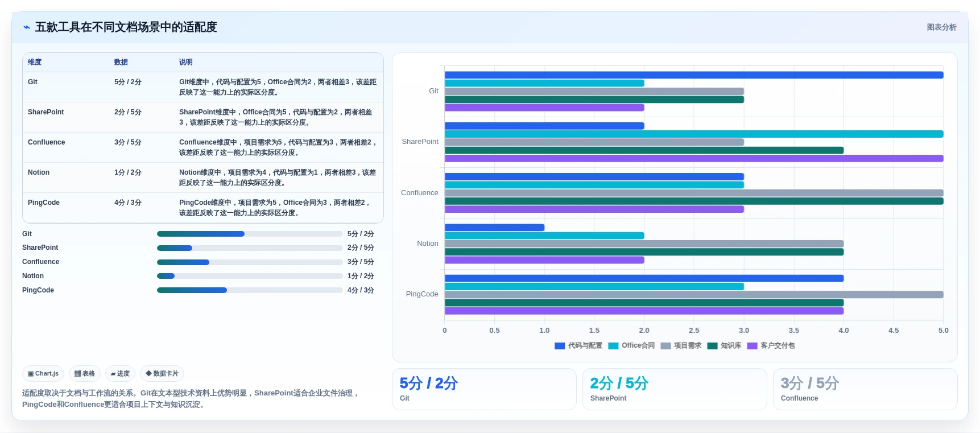Click the Git progress bar
The image size is (980, 433).
250,234
